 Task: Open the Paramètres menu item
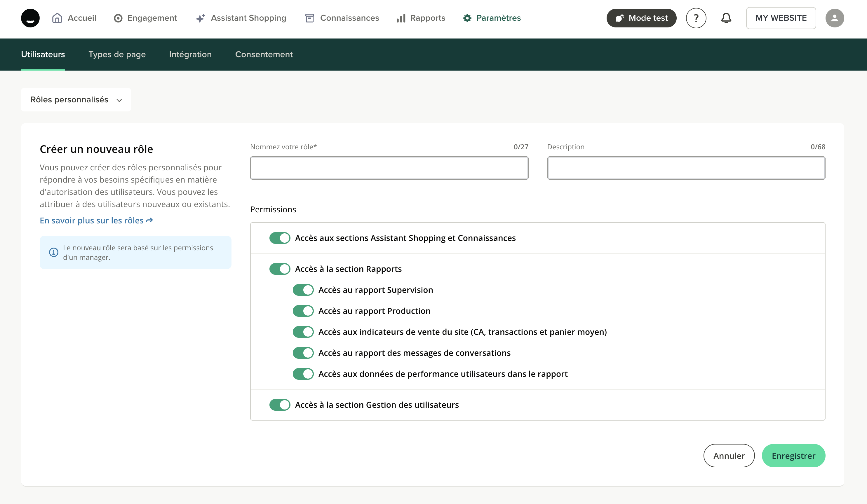coord(492,18)
